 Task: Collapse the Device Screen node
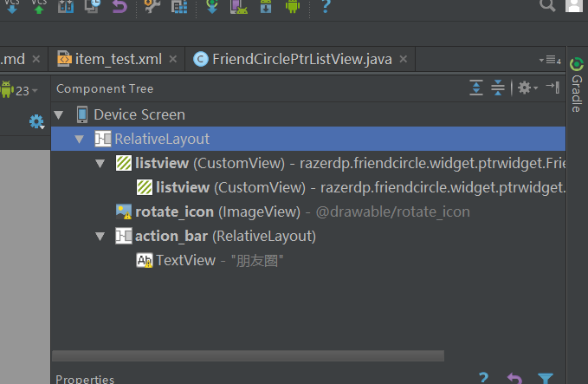59,114
